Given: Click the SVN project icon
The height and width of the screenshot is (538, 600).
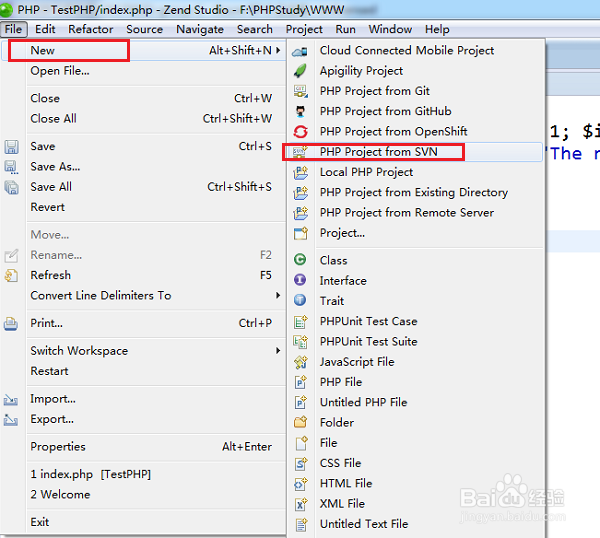Looking at the screenshot, I should point(300,152).
